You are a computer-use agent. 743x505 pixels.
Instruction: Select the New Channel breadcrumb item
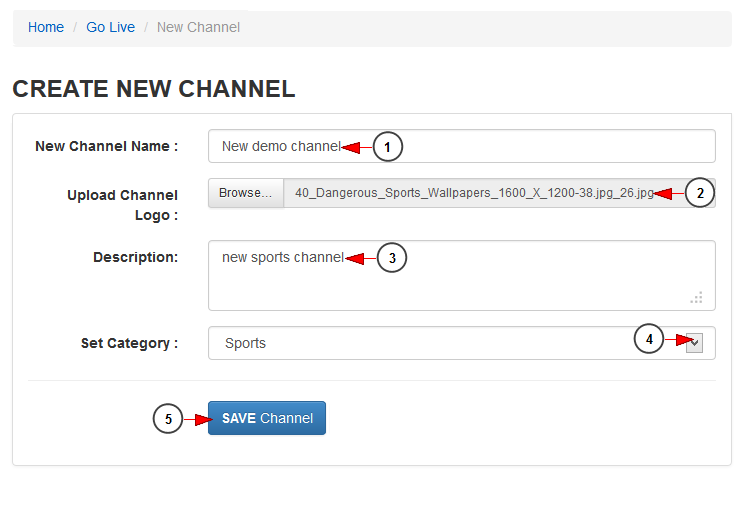tap(199, 27)
